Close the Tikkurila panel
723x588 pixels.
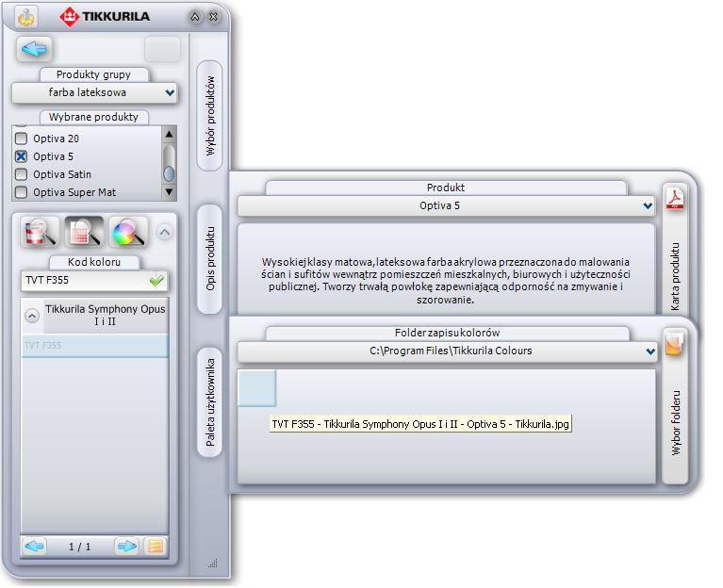tap(213, 17)
